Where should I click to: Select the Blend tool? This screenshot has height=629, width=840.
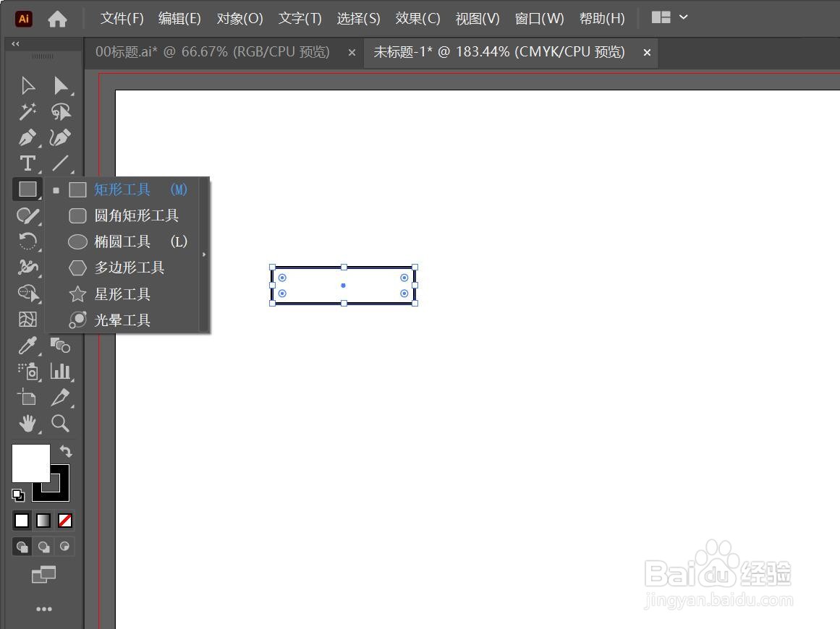coord(61,346)
